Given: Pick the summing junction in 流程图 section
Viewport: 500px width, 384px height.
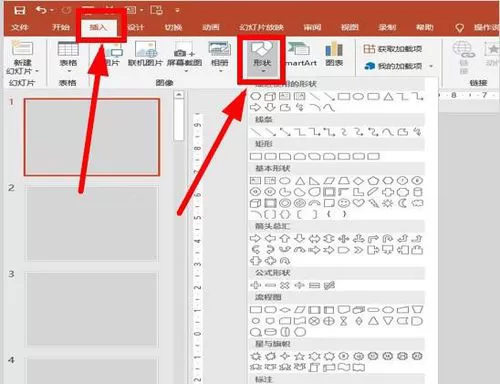Looking at the screenshot, I should tap(314, 321).
